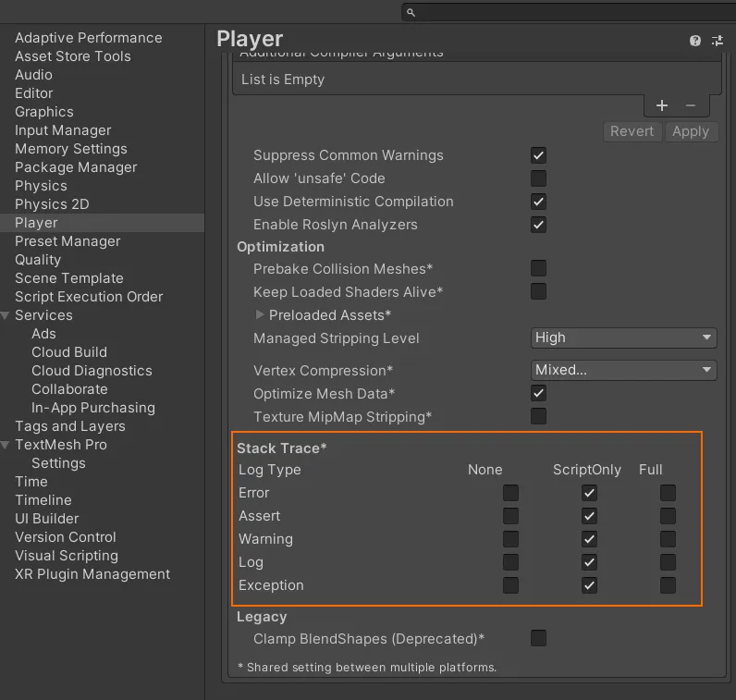Set Exception stack trace to Full
736x700 pixels.
pos(668,585)
